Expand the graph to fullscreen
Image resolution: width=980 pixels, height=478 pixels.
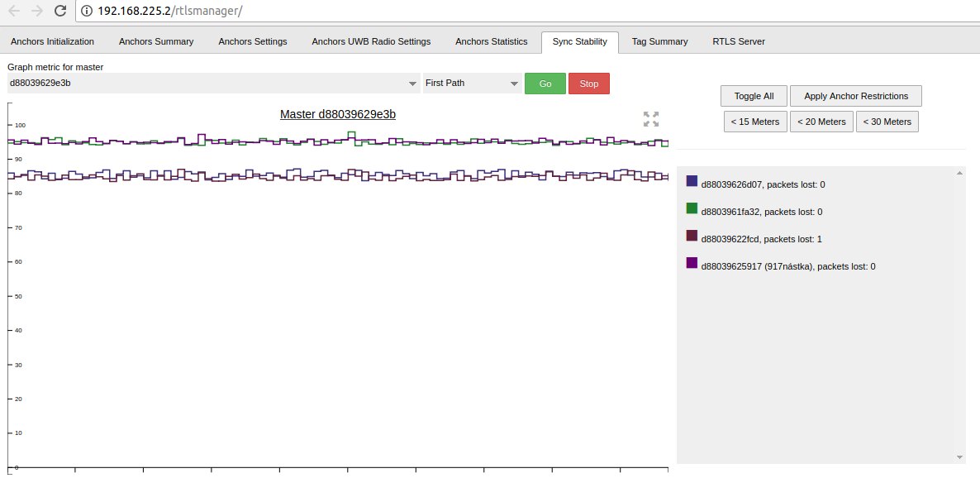pos(651,119)
